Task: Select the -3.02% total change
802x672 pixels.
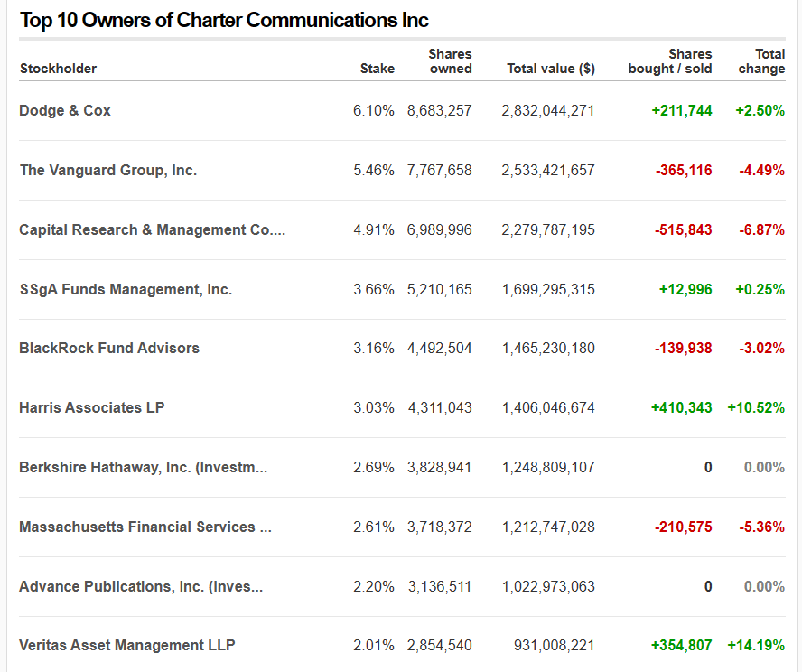Action: click(762, 349)
